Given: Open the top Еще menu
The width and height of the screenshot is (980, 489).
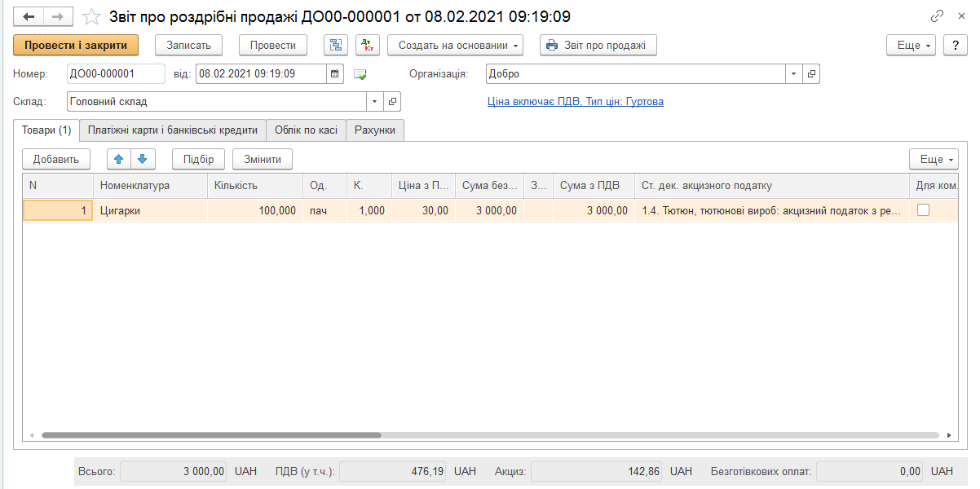Looking at the screenshot, I should pyautogui.click(x=912, y=46).
